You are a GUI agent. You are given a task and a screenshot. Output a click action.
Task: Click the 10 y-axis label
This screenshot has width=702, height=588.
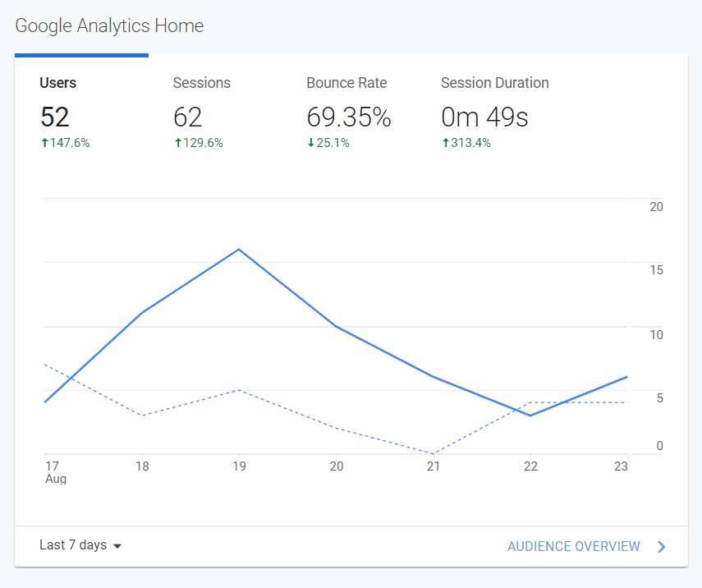click(656, 335)
